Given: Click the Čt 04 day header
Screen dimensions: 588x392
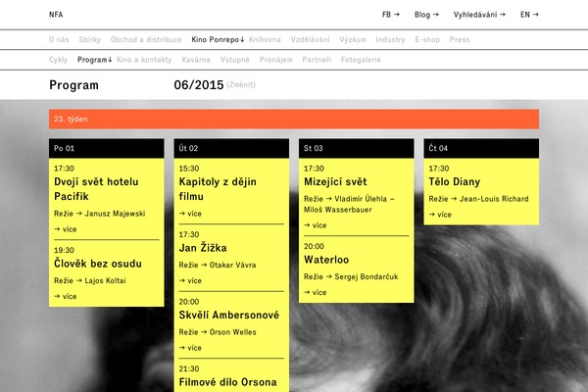Looking at the screenshot, I should tap(481, 148).
